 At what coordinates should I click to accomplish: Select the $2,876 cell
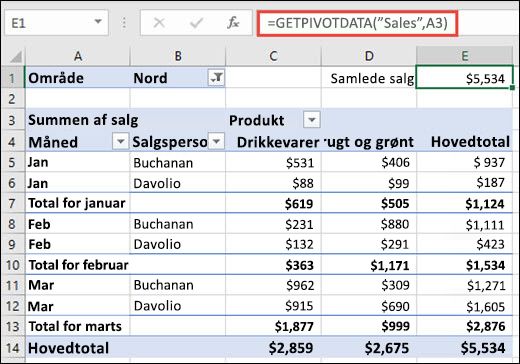[x=464, y=326]
